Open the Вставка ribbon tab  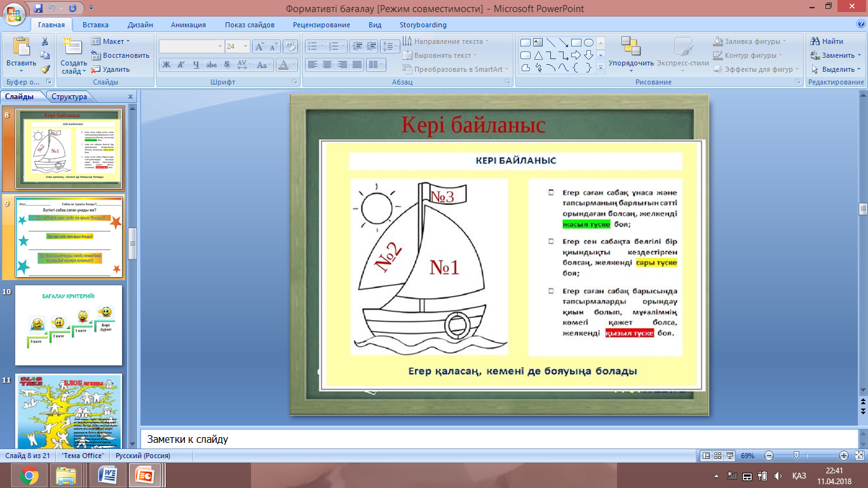(95, 25)
